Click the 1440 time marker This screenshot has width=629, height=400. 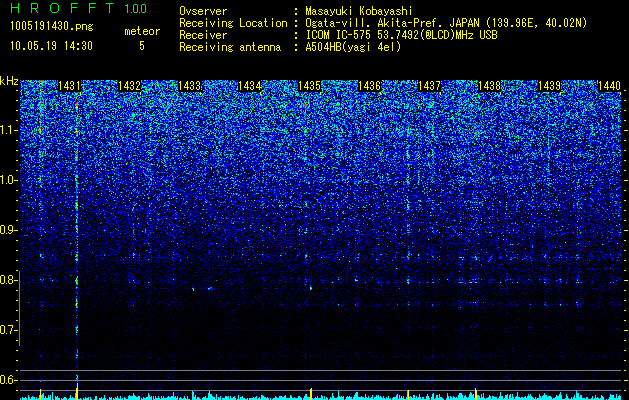pos(609,86)
